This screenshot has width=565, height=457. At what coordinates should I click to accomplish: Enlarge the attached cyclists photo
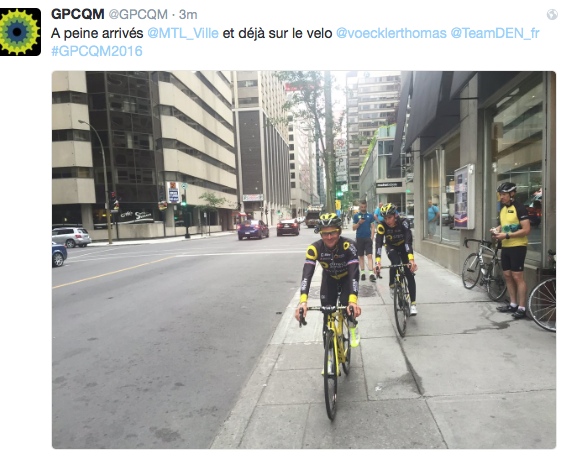(x=304, y=260)
